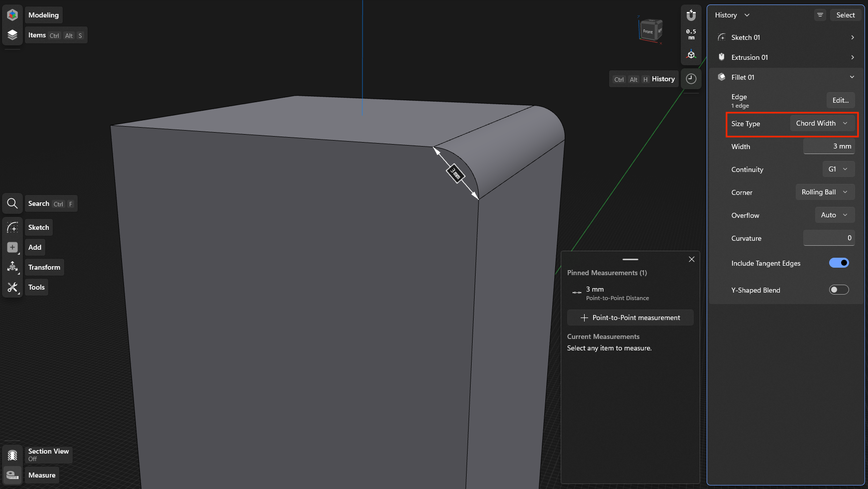
Task: Open the History panel title dropdown
Action: pos(732,15)
